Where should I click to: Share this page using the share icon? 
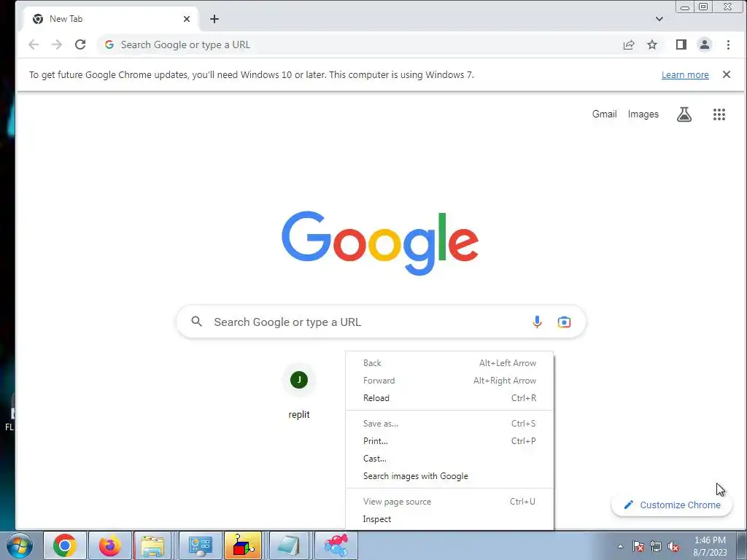pyautogui.click(x=629, y=44)
